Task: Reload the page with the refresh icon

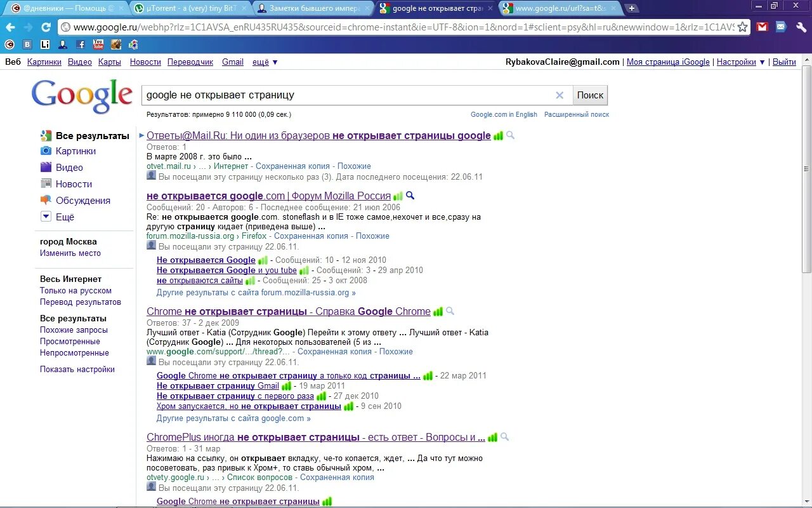Action: tap(46, 27)
